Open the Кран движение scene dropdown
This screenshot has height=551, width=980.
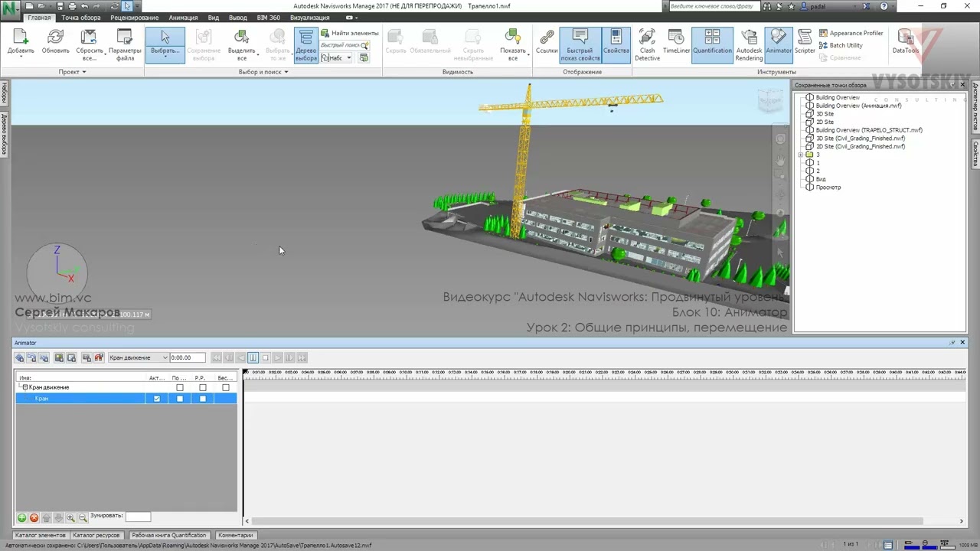139,357
